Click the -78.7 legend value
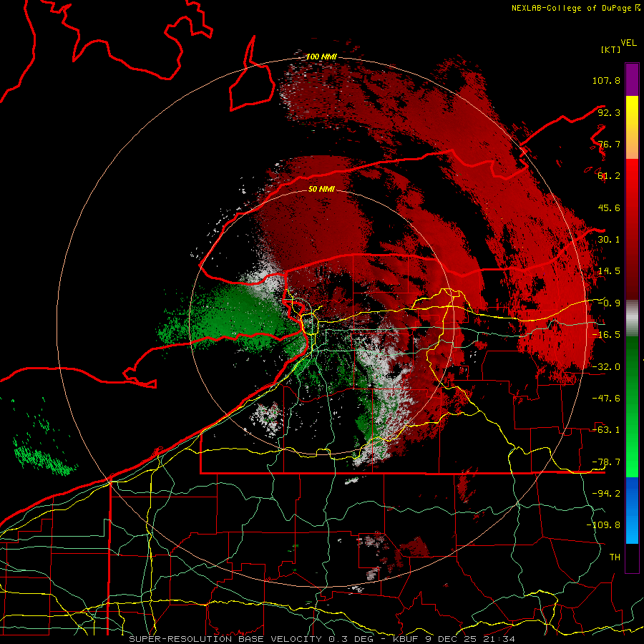 coord(606,462)
